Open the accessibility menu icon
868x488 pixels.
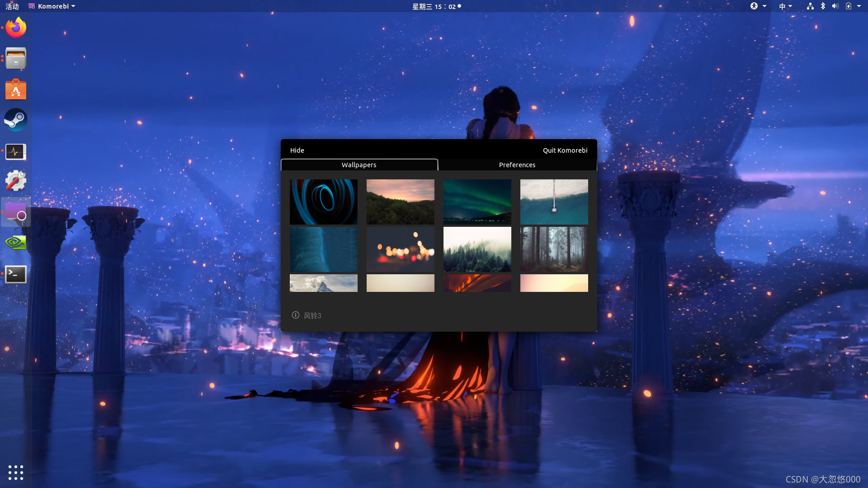tap(754, 6)
